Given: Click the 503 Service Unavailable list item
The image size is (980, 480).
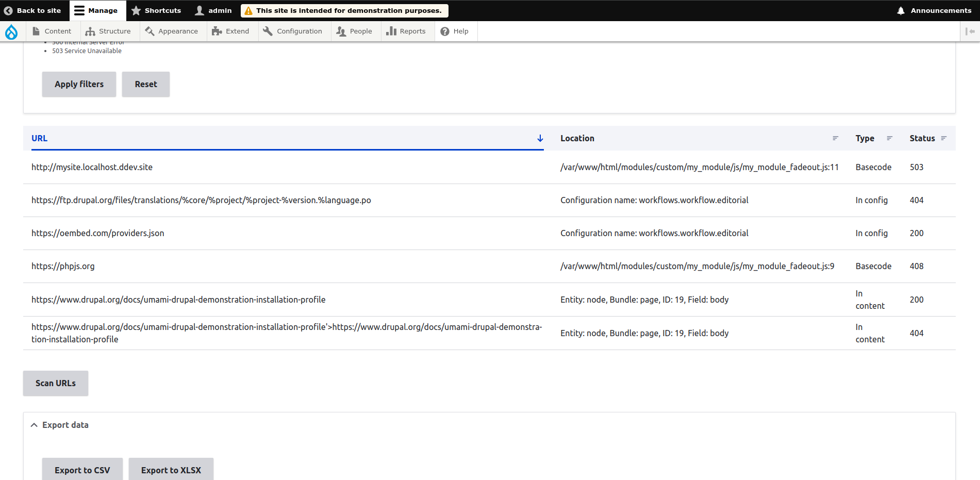Looking at the screenshot, I should pyautogui.click(x=87, y=51).
